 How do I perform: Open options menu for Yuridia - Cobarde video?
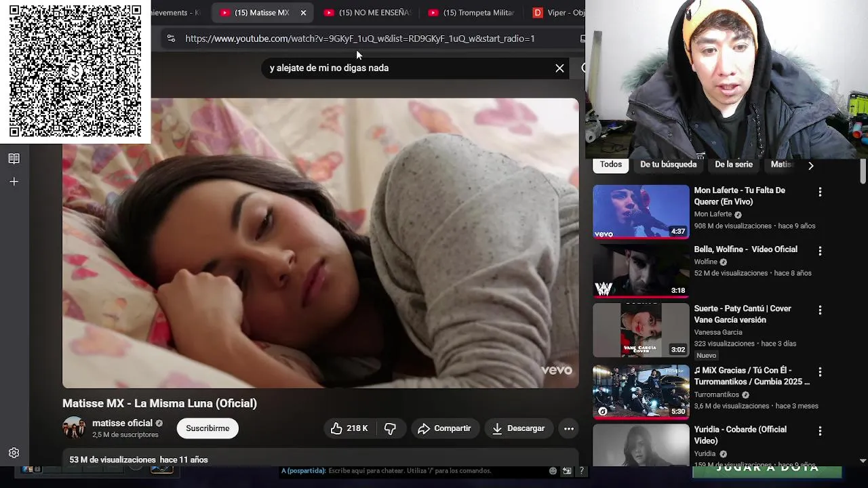point(820,431)
